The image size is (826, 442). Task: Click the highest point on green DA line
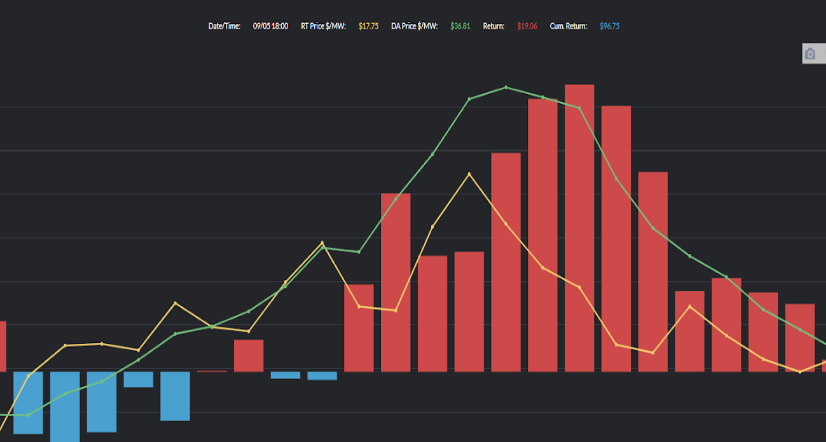click(x=506, y=87)
